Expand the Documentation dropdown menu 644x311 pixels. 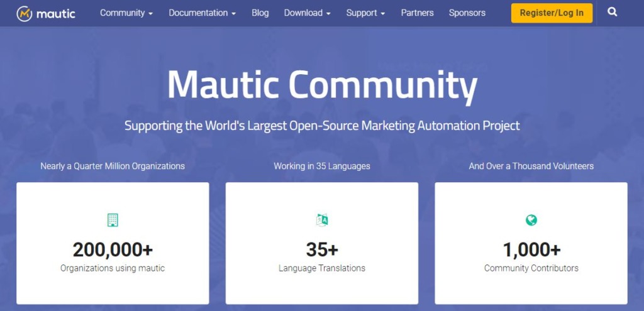click(203, 13)
